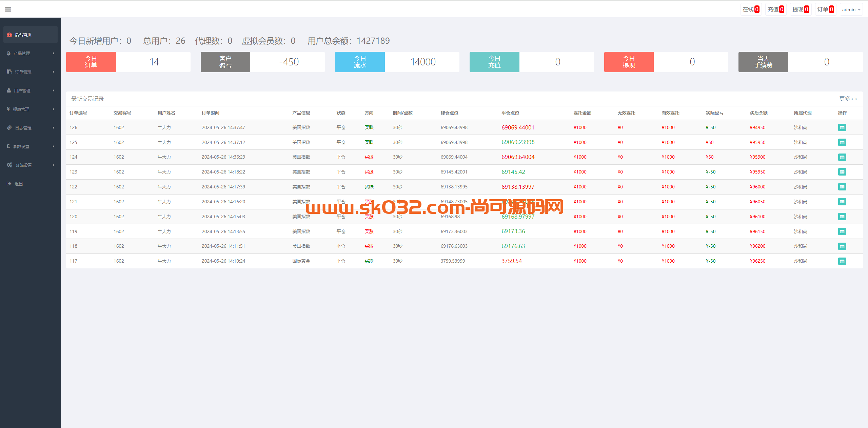Click the 今日充值 teal stat card
868x428 pixels.
532,62
